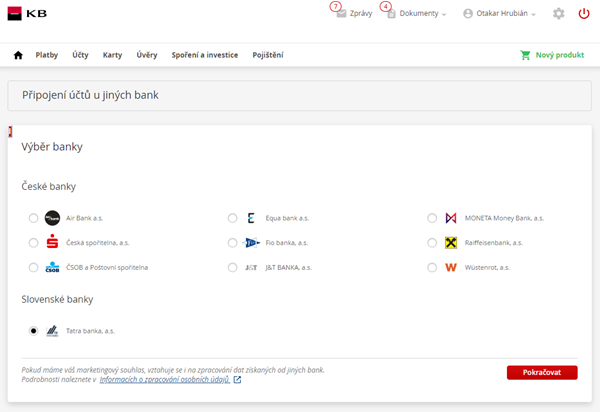Click the MONETA Money Bank, a.s. label
The height and width of the screenshot is (412, 600).
(504, 218)
